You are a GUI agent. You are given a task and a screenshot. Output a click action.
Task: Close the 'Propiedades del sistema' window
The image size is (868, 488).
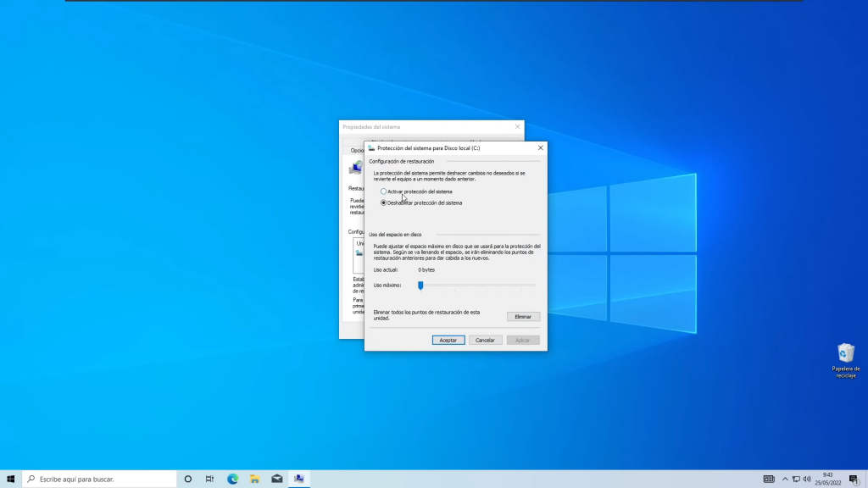pyautogui.click(x=517, y=127)
